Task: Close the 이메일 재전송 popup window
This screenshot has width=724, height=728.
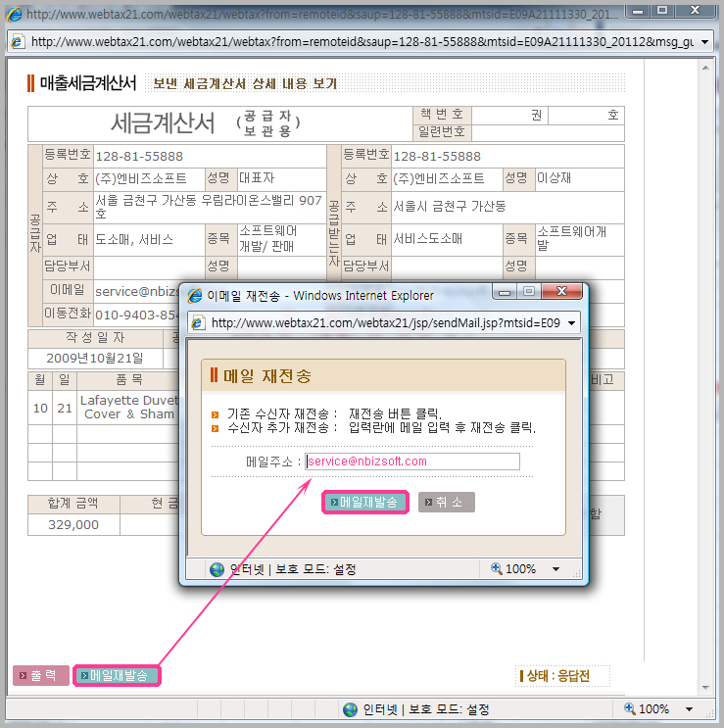Action: [x=562, y=292]
